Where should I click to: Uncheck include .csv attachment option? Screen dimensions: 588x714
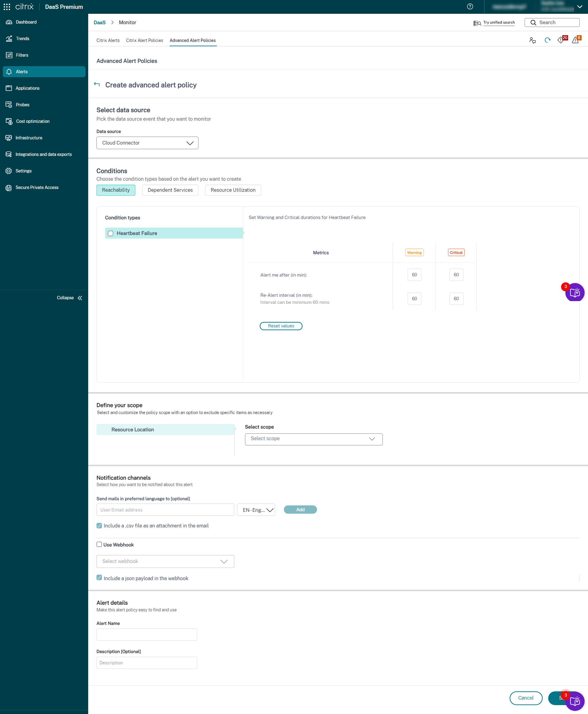(x=99, y=525)
